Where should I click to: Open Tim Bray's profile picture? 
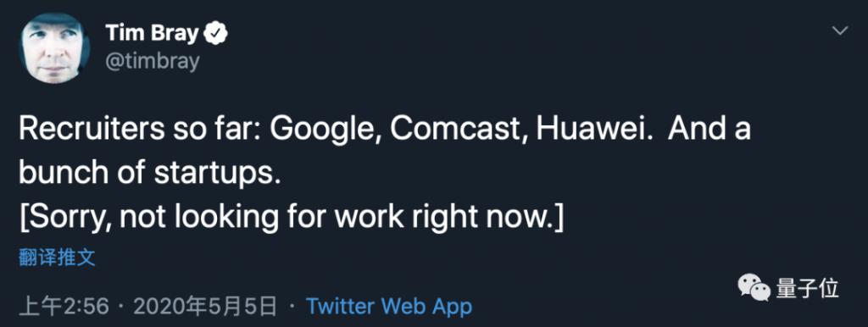54,48
